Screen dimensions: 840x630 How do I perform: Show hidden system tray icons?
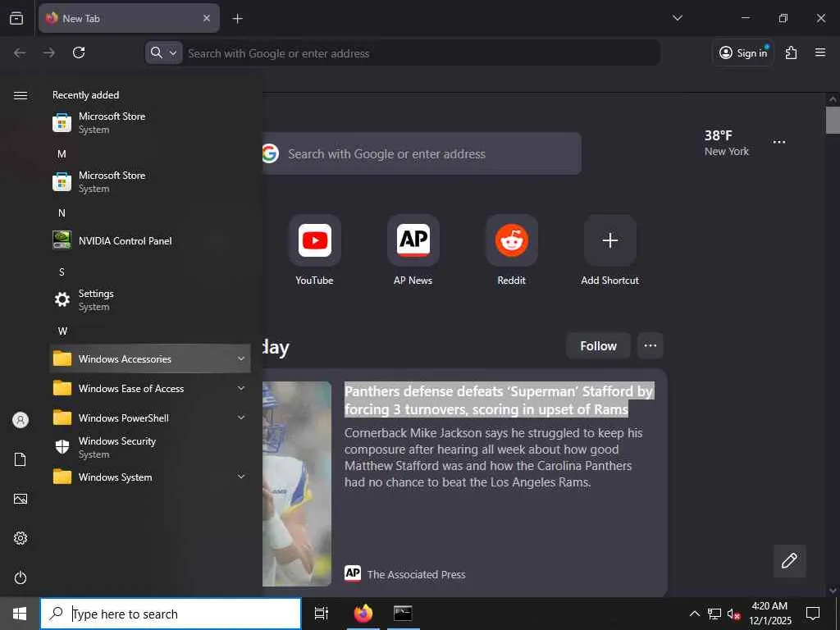coord(694,614)
